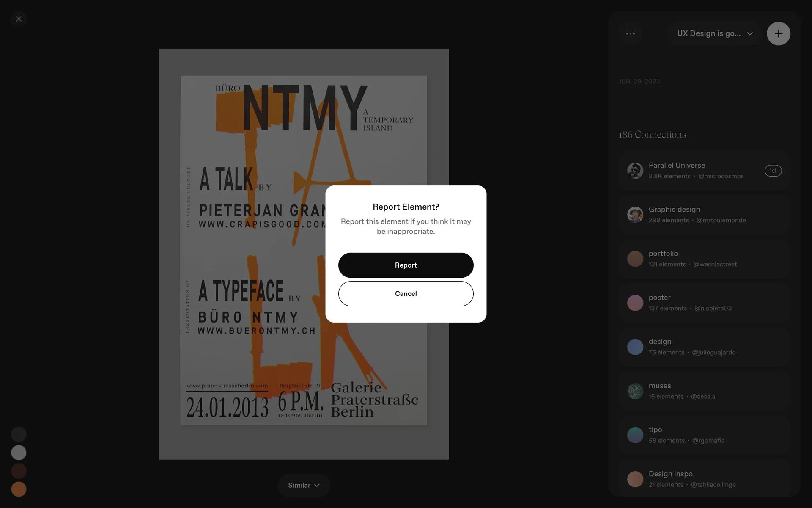812x508 pixels.
Task: Open the three-dots more options menu
Action: (630, 33)
